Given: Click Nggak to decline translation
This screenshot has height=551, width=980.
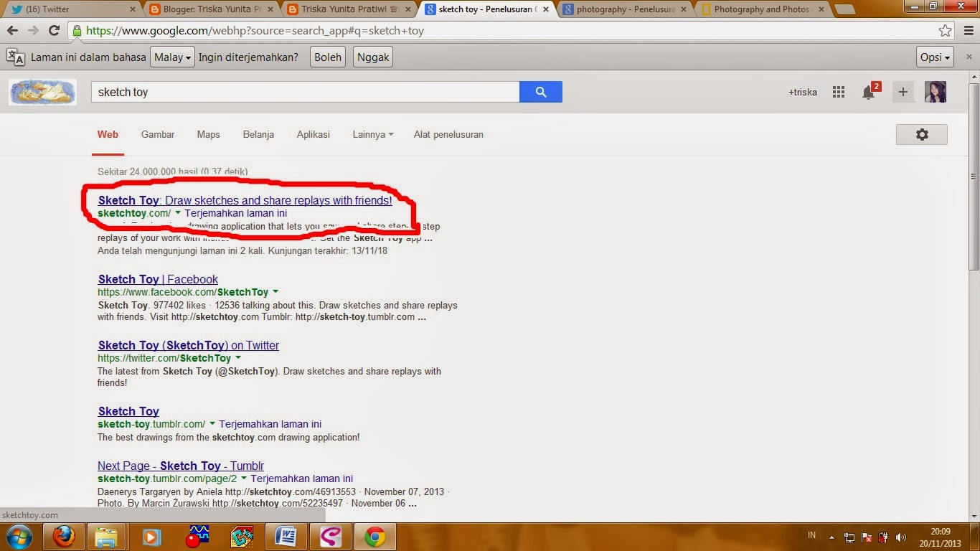Looking at the screenshot, I should click(x=373, y=57).
